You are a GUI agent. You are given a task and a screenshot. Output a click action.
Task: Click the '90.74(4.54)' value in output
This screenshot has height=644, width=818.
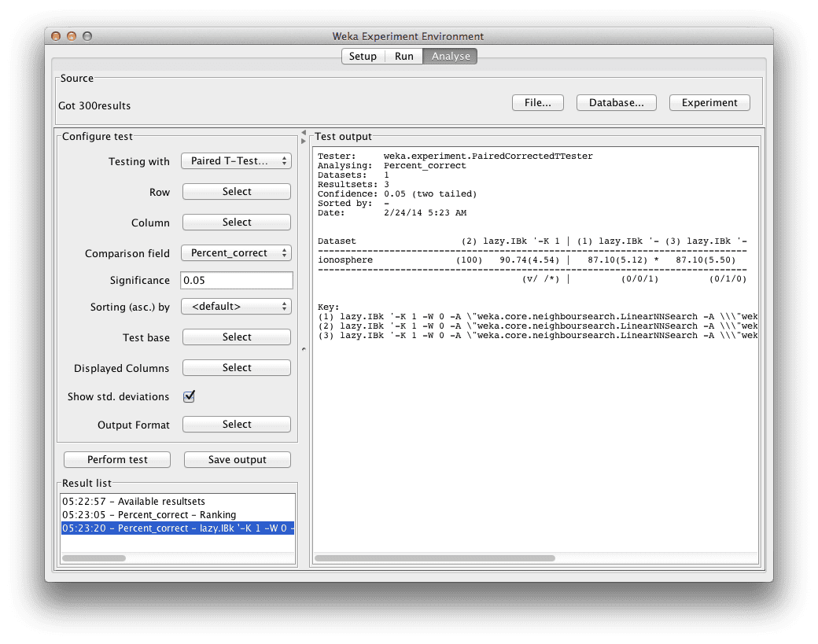coord(529,259)
